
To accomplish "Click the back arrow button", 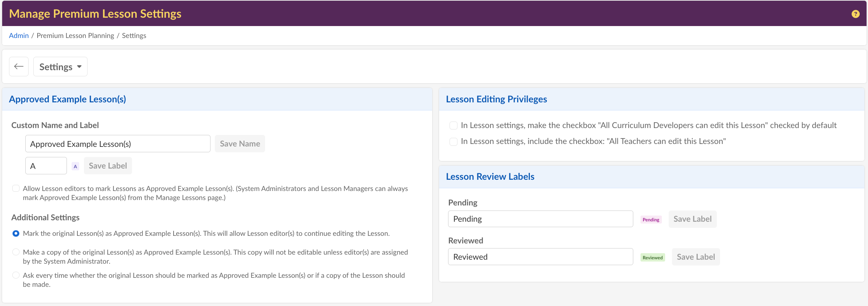I will 19,67.
